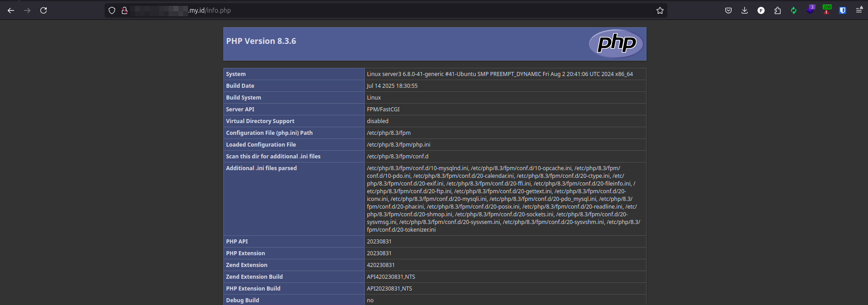Go forward to the next page
This screenshot has height=305, width=868.
[27, 10]
